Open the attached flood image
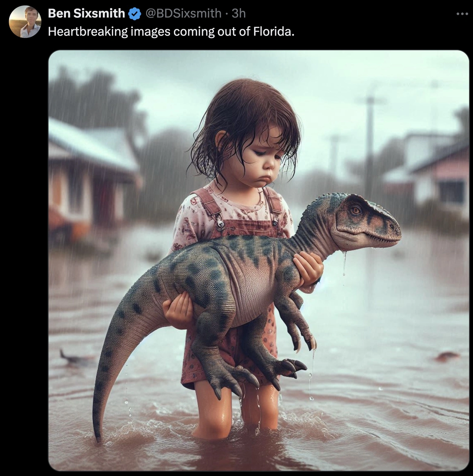 pos(259,260)
